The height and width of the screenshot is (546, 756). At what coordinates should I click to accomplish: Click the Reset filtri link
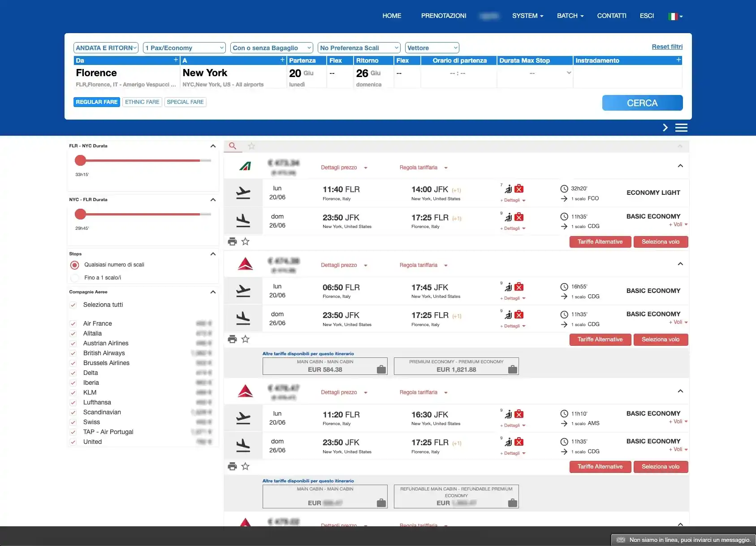point(667,47)
